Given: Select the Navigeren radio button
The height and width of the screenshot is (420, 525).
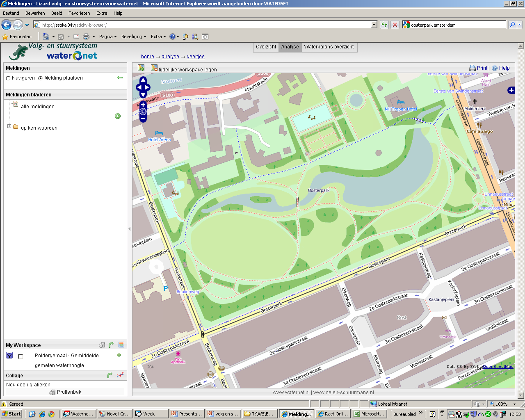Looking at the screenshot, I should pyautogui.click(x=8, y=78).
